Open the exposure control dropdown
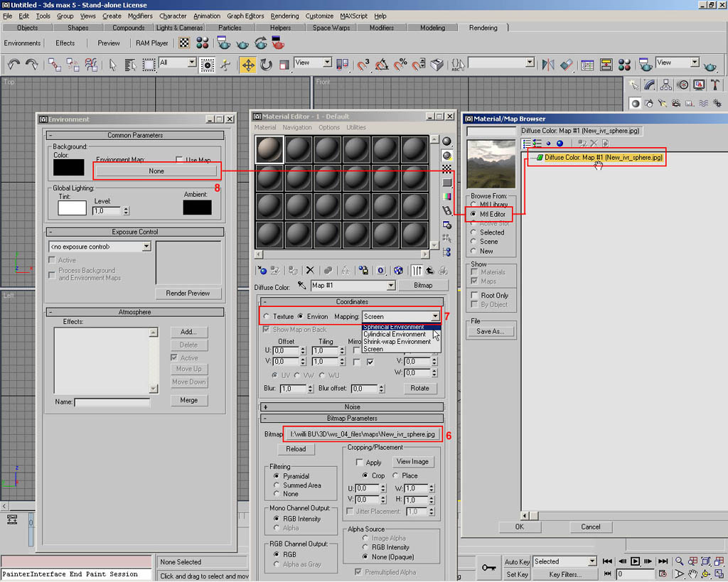This screenshot has width=728, height=582. (x=146, y=247)
